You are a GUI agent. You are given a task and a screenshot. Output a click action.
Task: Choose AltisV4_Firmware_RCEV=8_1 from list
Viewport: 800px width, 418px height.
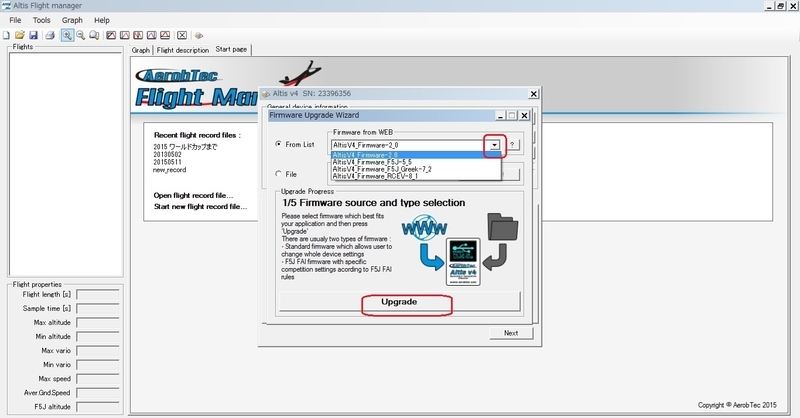click(416, 176)
